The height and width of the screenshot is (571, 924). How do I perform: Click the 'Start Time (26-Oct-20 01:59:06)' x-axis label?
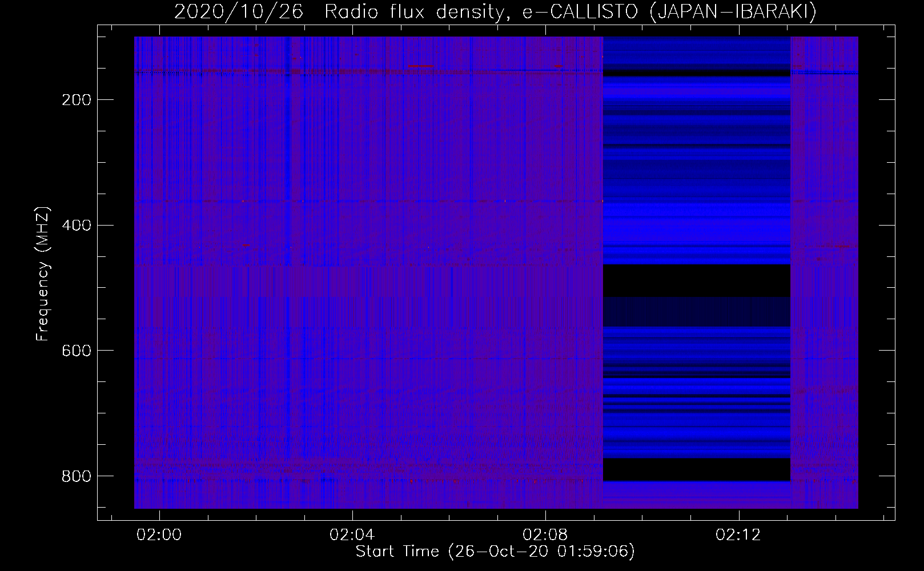pos(495,552)
